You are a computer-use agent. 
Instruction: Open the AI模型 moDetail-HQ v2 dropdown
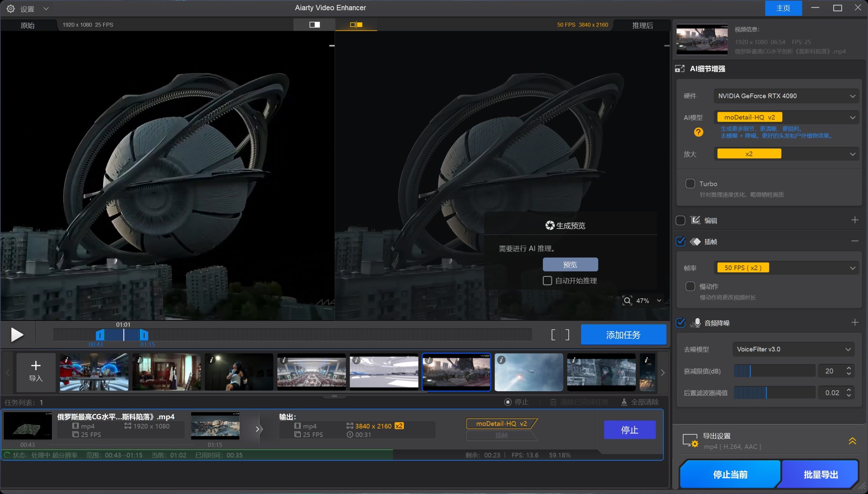point(787,117)
